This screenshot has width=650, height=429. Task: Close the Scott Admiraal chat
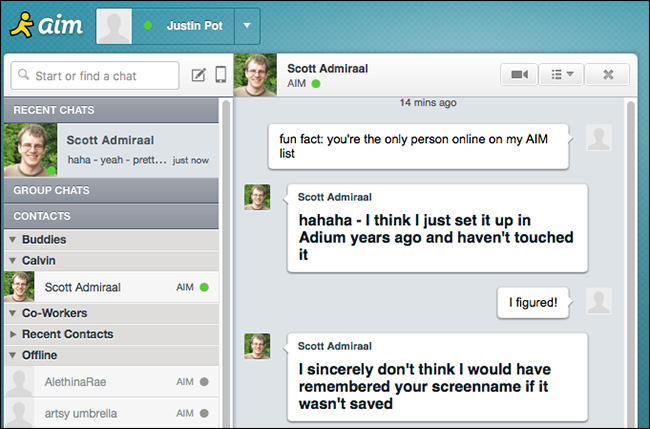(x=607, y=74)
